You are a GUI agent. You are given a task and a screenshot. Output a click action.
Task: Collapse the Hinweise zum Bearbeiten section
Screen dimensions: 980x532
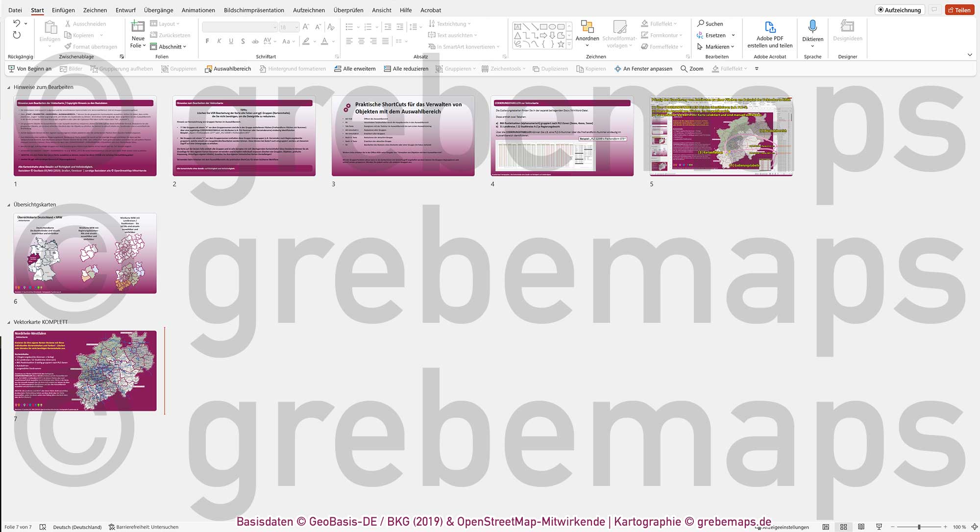(9, 87)
